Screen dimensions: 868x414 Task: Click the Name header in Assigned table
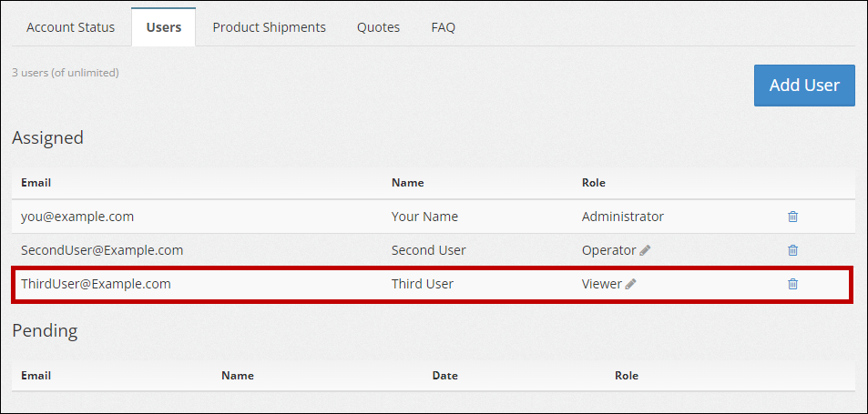407,183
